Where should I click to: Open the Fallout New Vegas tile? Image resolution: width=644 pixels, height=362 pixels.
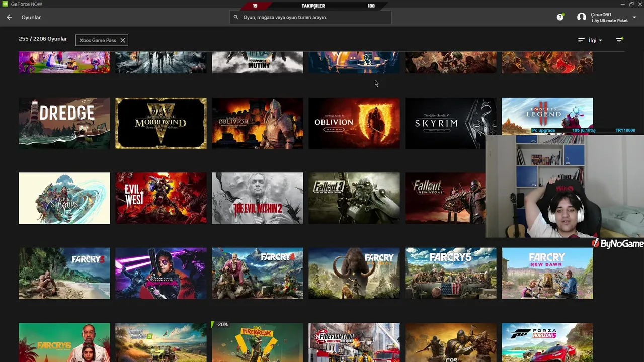coord(445,198)
